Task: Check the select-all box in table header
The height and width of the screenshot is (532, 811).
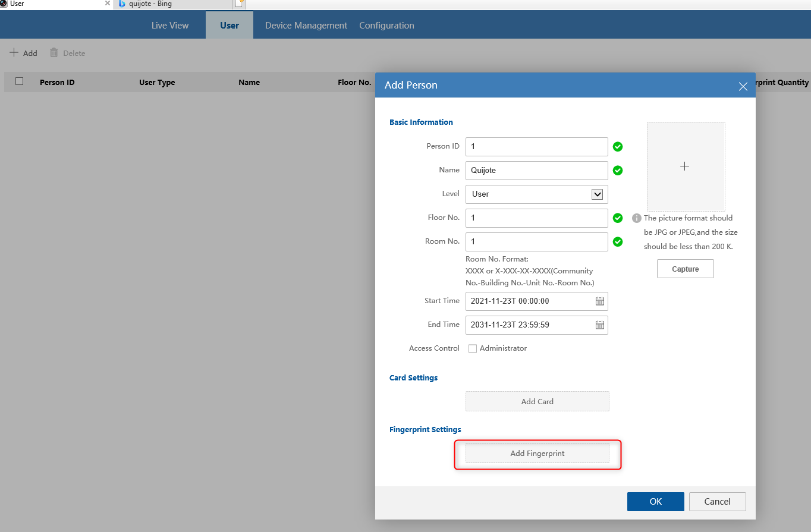Action: coord(19,81)
